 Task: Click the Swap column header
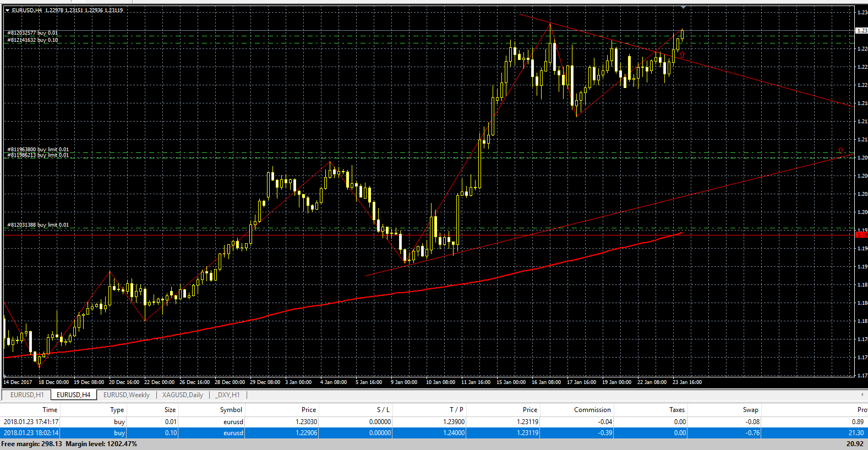pos(724,410)
